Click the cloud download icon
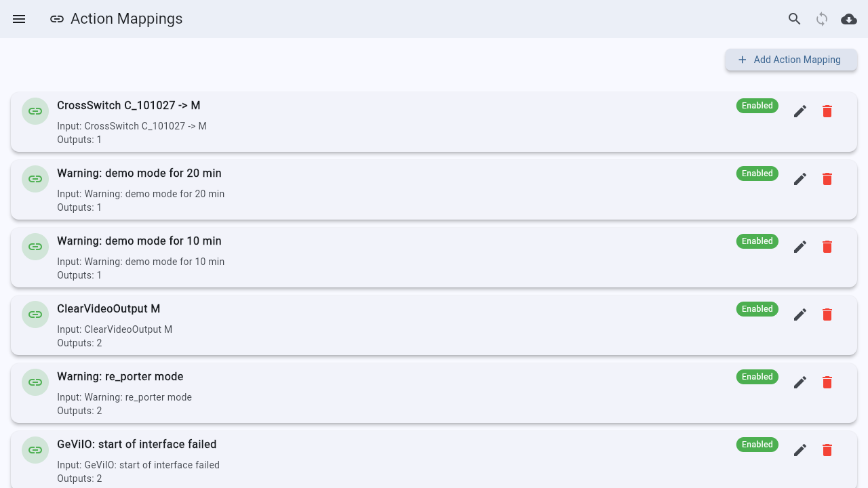 849,19
